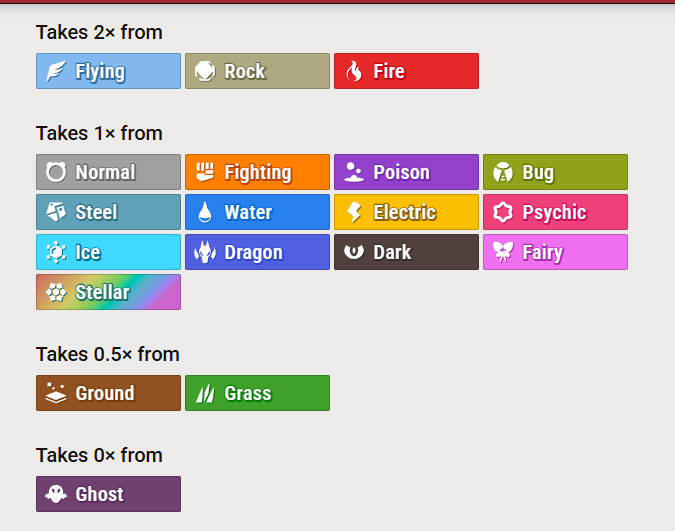Click the Fighting type fist icon

click(205, 172)
